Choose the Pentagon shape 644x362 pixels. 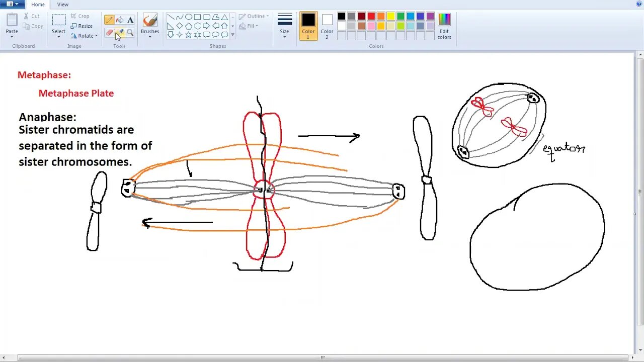point(189,26)
